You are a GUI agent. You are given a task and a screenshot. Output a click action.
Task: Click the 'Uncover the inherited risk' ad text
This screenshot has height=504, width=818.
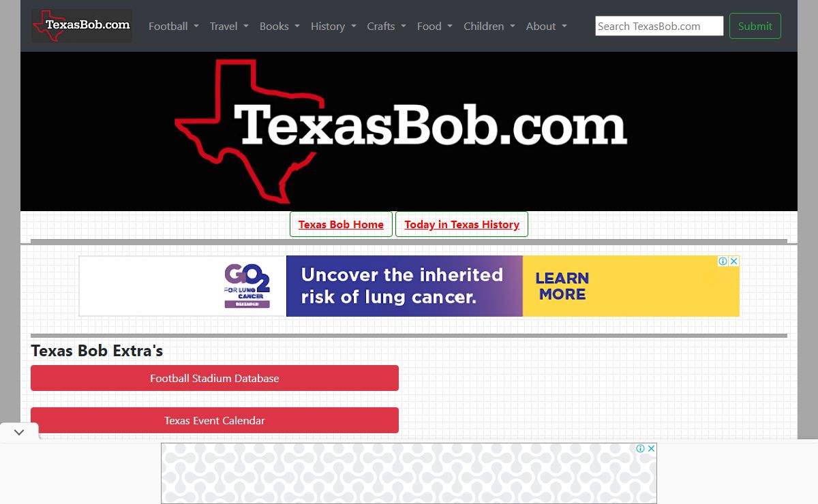[x=402, y=286]
